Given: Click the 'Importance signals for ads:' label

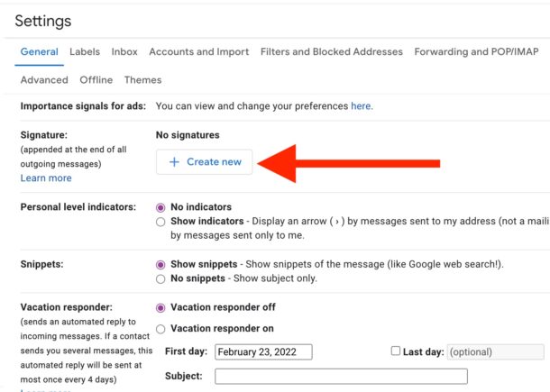Looking at the screenshot, I should pos(83,106).
